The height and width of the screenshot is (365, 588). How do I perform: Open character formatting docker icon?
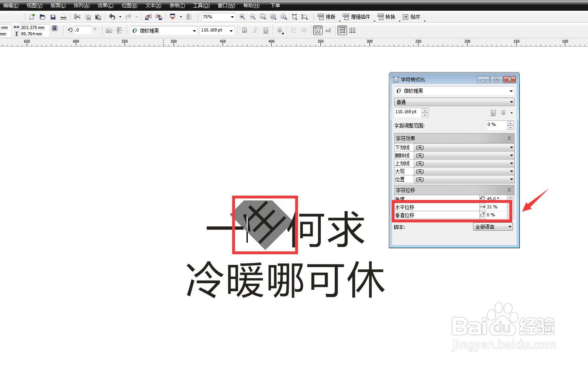pos(318,30)
